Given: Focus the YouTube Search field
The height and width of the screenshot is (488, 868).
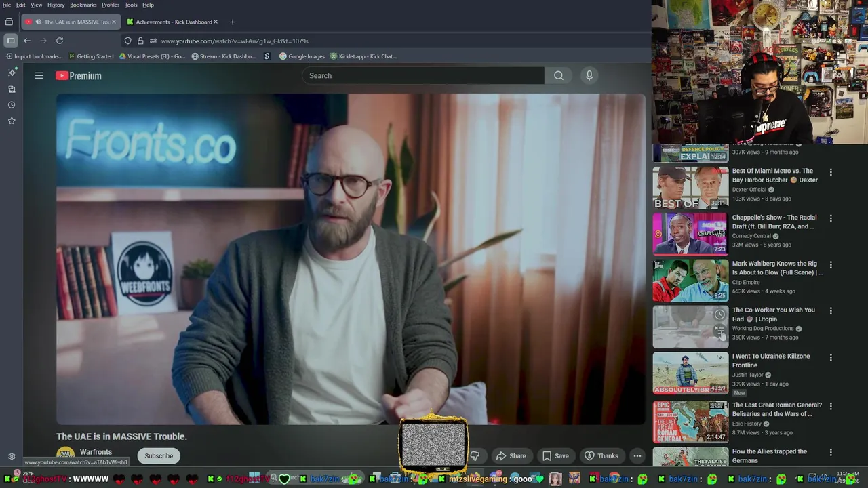Looking at the screenshot, I should coord(423,76).
